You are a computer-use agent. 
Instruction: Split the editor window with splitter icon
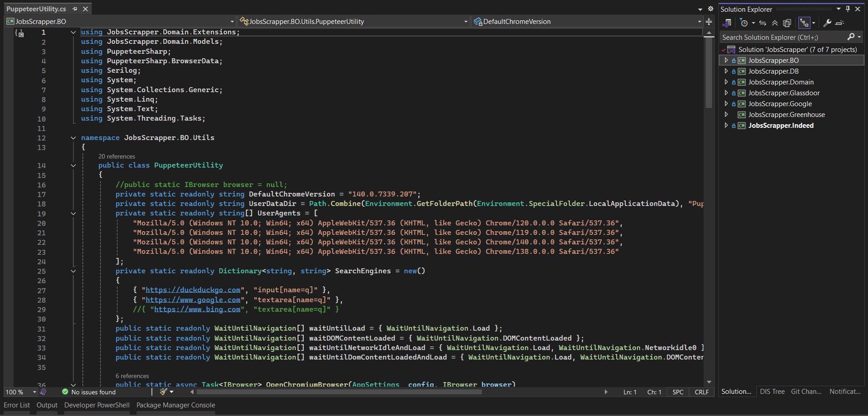point(709,22)
